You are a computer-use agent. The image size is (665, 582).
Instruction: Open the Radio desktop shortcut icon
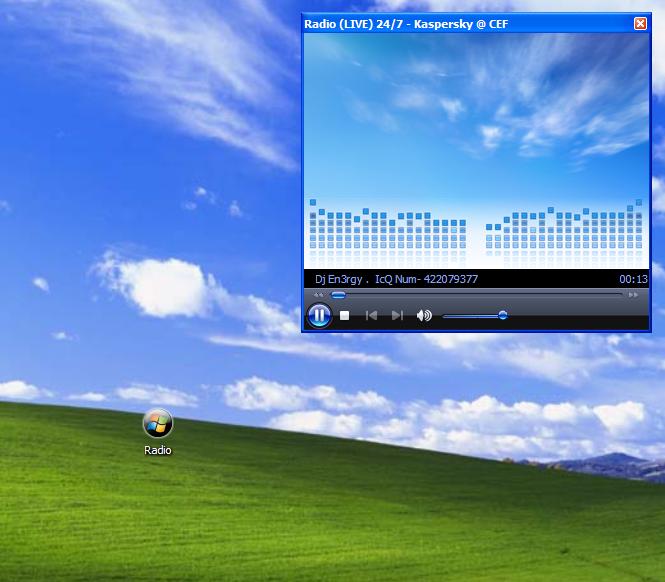[158, 423]
